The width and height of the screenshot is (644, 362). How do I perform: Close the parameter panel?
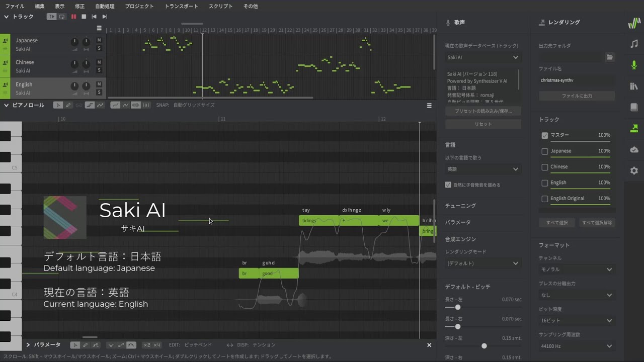pyautogui.click(x=429, y=345)
